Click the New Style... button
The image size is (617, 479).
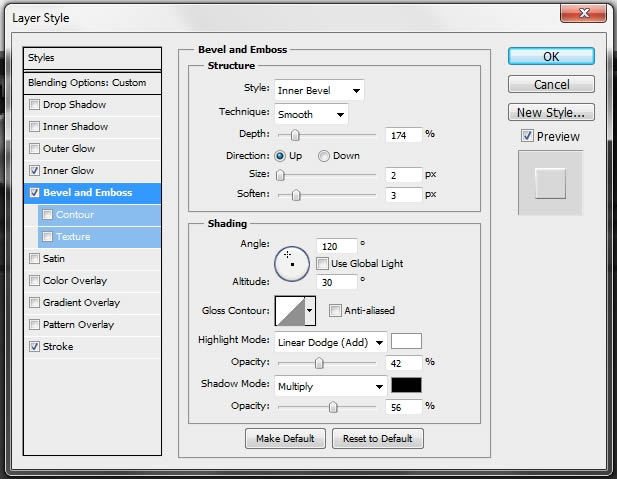551,113
